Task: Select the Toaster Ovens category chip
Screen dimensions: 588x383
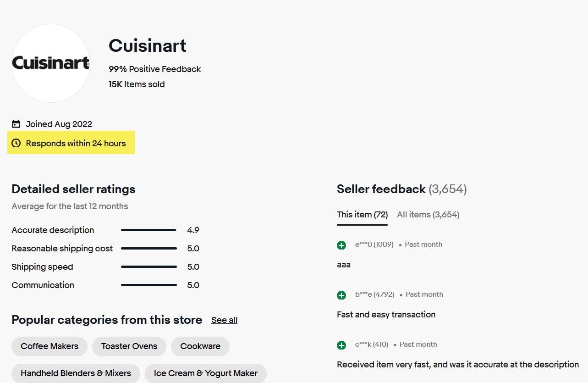Action: pos(129,346)
